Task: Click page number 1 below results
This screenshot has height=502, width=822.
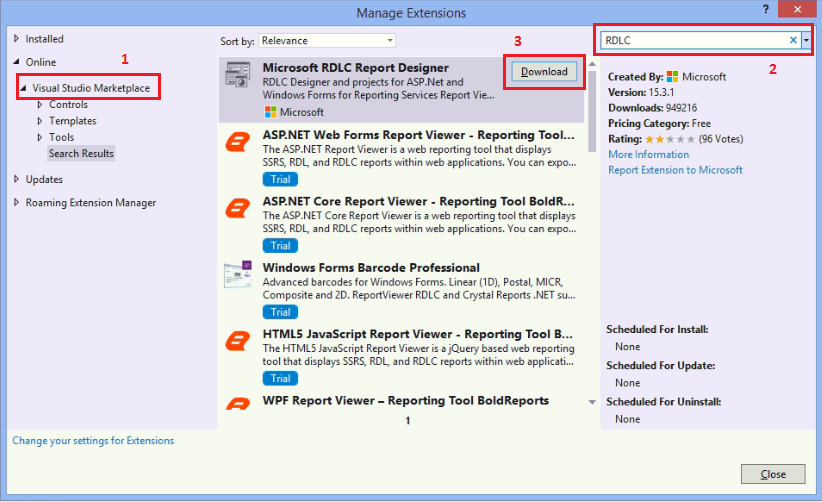Action: (407, 421)
